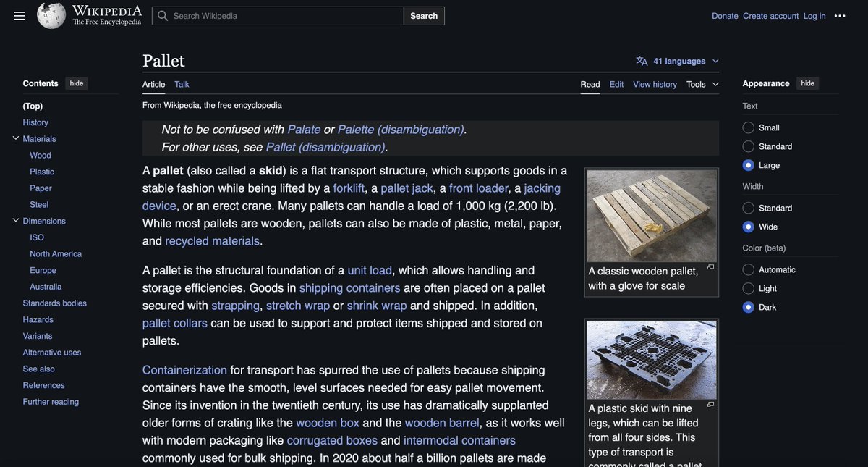Go to Steel subsection in contents
The width and height of the screenshot is (868, 467).
pyautogui.click(x=39, y=205)
